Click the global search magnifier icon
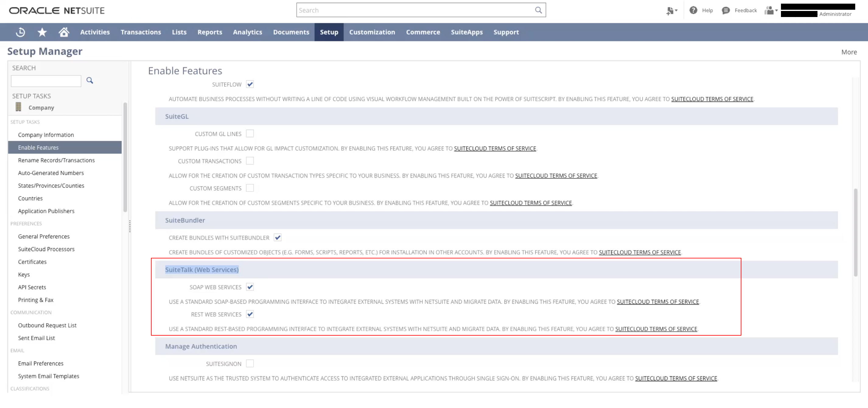This screenshot has width=868, height=408. coord(538,10)
